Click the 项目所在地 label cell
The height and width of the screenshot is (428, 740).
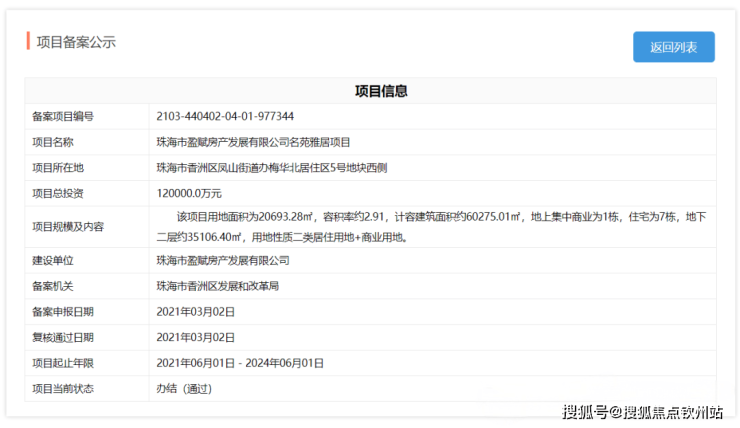click(x=58, y=167)
